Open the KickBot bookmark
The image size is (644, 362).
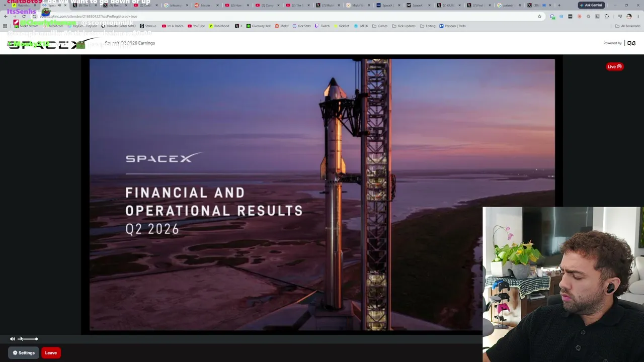(341, 26)
